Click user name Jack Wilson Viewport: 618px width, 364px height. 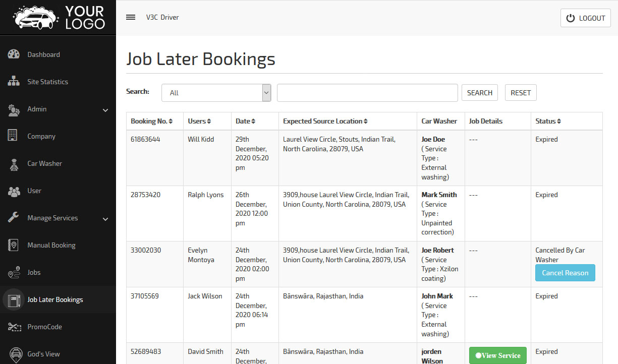tap(205, 296)
